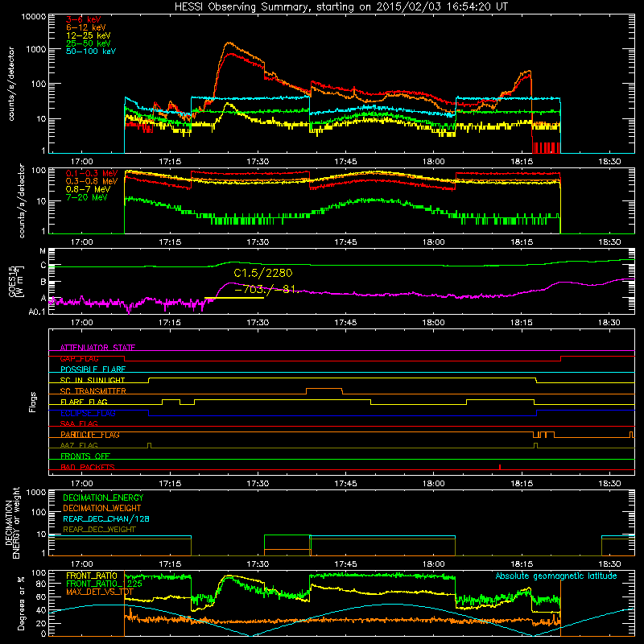Select the 25-50 keV legend label

pos(89,43)
